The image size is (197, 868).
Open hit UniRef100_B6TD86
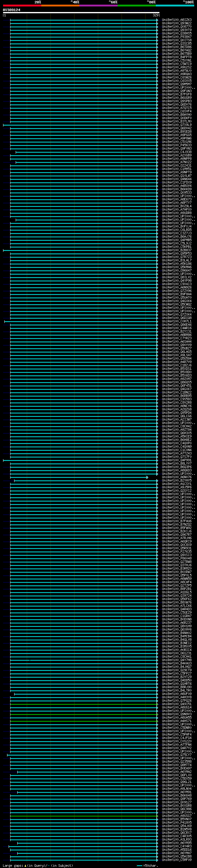[x=176, y=47]
